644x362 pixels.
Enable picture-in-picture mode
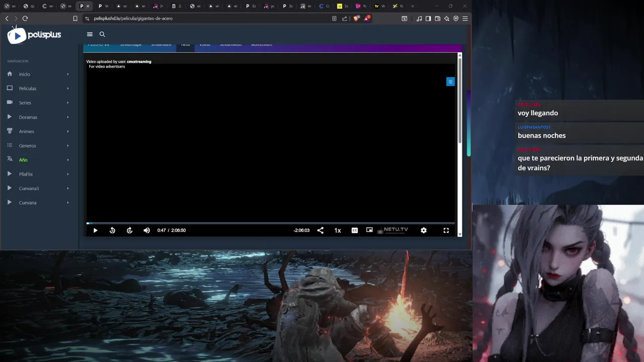(369, 230)
